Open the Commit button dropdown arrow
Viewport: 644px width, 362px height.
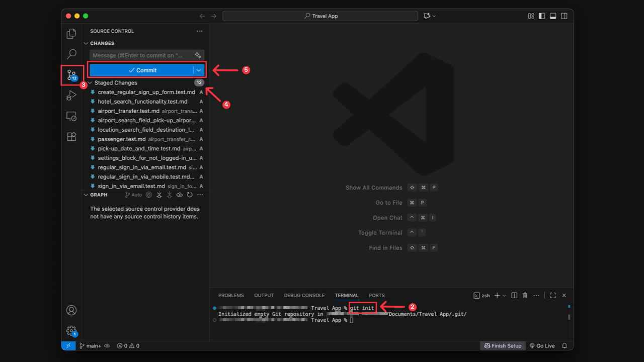(x=199, y=70)
